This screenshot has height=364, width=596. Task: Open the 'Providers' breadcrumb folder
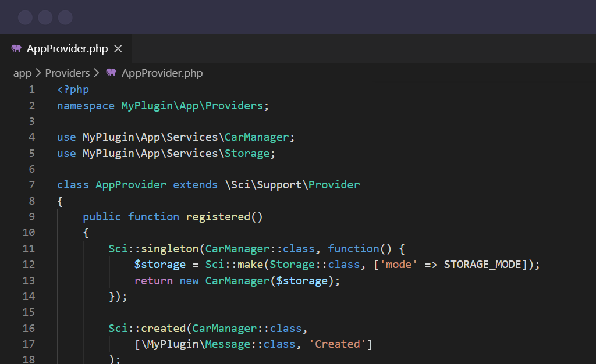coord(68,73)
